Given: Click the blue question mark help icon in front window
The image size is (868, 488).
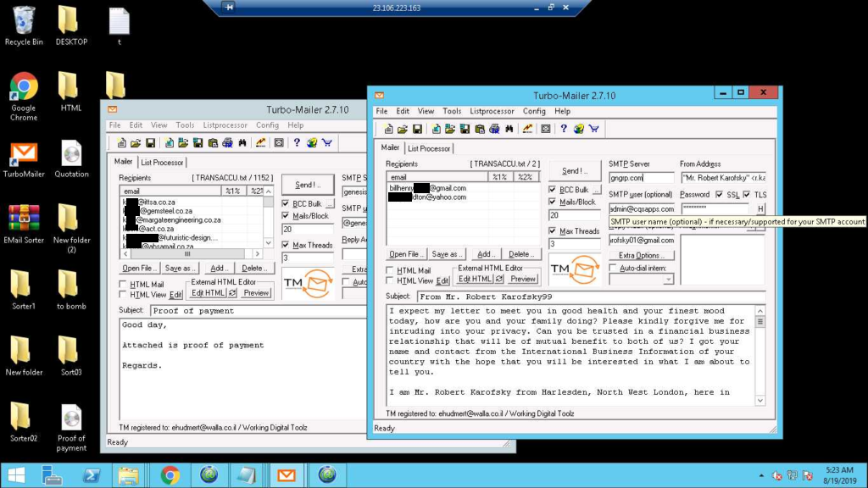Looking at the screenshot, I should pyautogui.click(x=564, y=129).
